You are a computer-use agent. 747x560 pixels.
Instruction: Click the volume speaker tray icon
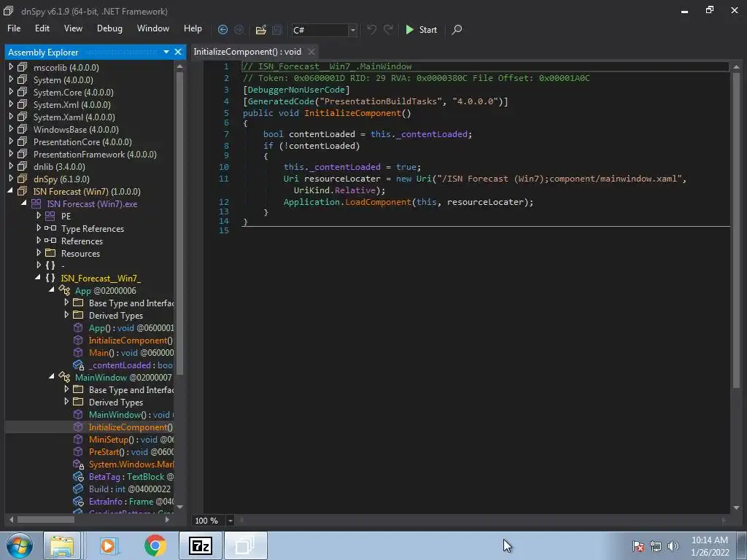click(673, 546)
